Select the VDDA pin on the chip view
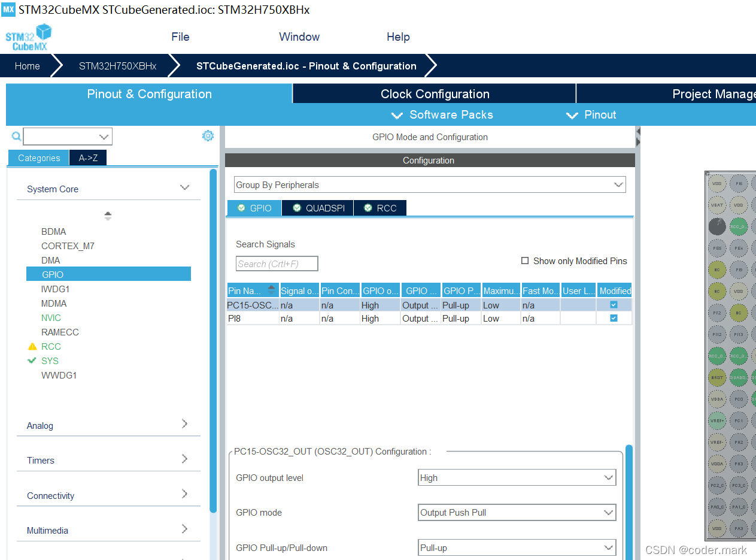The height and width of the screenshot is (560, 756). point(717,399)
